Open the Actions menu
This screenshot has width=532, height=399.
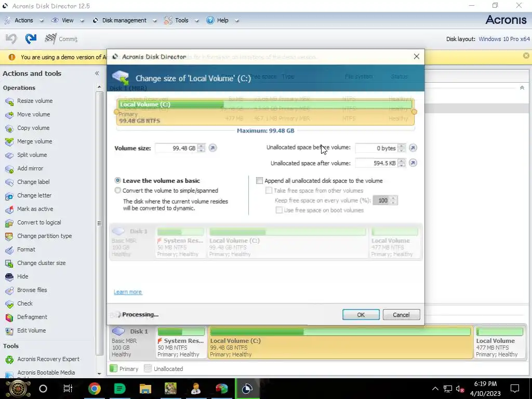pyautogui.click(x=24, y=20)
